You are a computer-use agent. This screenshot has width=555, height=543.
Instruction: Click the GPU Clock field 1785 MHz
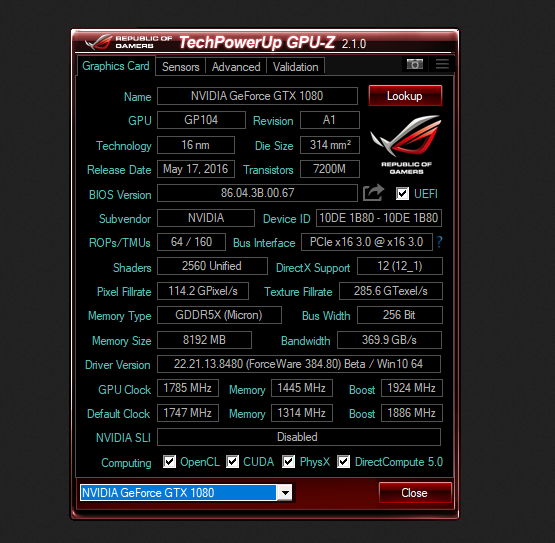click(188, 388)
